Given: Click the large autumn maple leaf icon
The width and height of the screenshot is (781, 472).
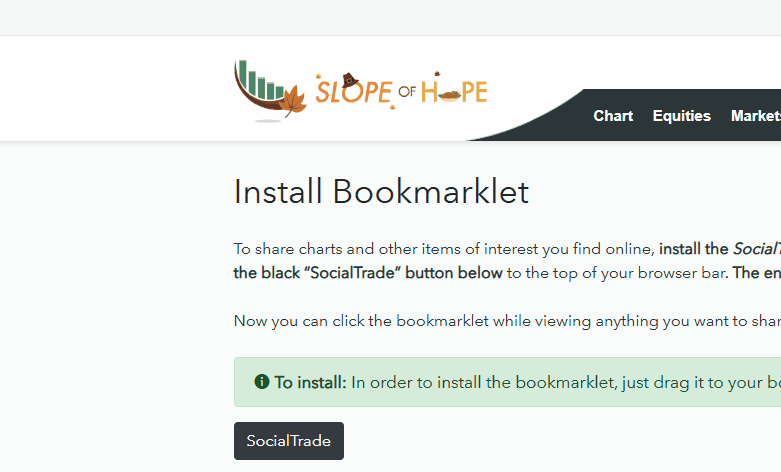Looking at the screenshot, I should 294,102.
